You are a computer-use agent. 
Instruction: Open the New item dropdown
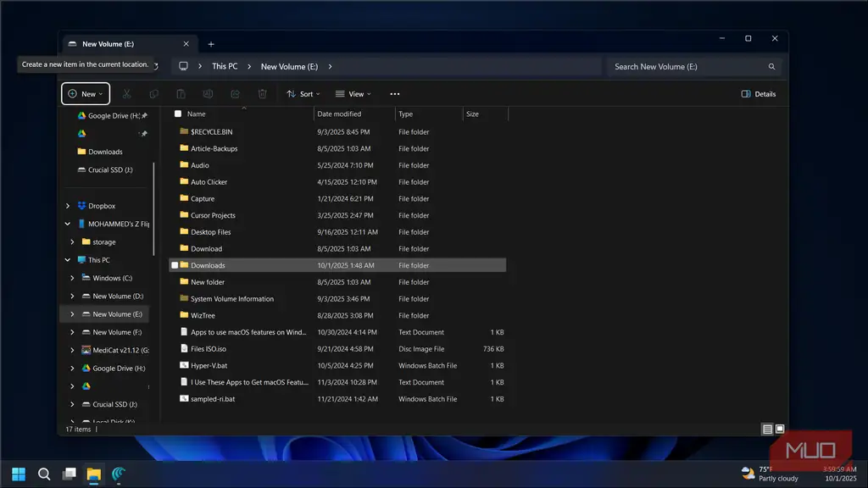click(86, 94)
